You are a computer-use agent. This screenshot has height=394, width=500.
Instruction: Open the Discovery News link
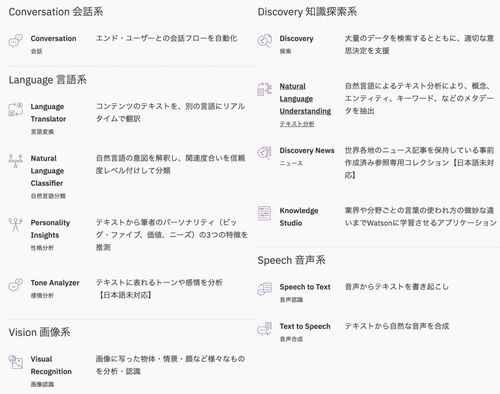click(307, 150)
